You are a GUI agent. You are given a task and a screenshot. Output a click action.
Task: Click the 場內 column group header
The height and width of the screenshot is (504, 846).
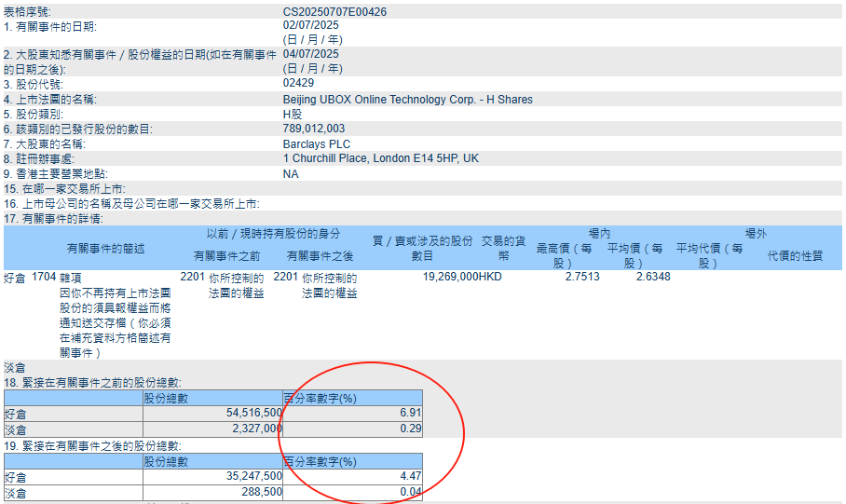coord(599,234)
